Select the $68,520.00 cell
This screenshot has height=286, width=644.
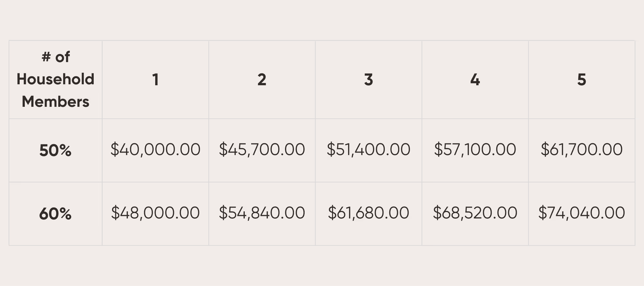(x=475, y=214)
